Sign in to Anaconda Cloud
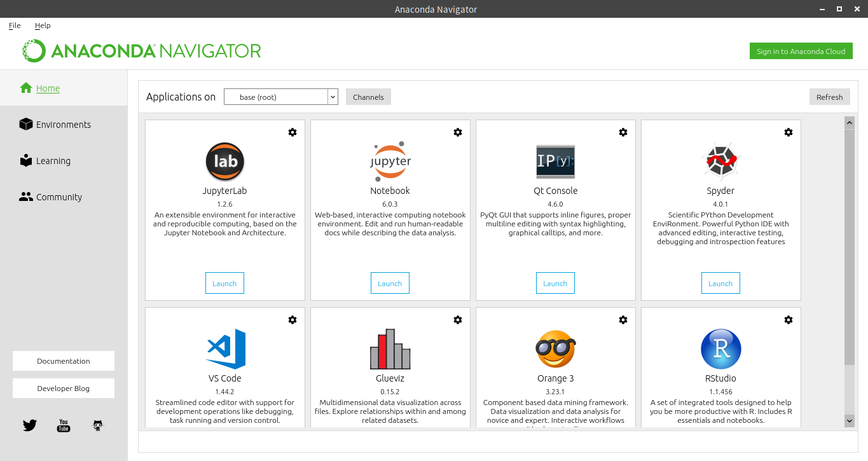The image size is (868, 461). [x=801, y=52]
